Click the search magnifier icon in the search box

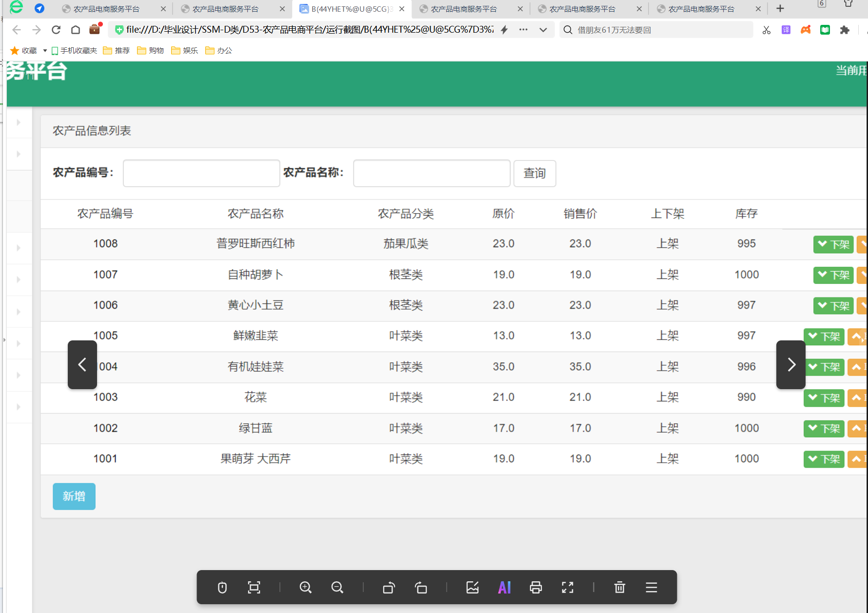coord(568,30)
